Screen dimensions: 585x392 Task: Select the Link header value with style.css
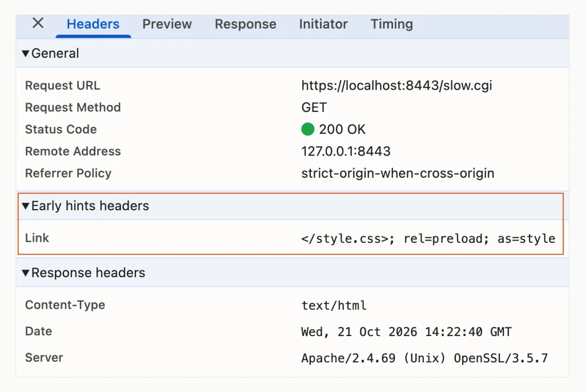click(x=428, y=238)
